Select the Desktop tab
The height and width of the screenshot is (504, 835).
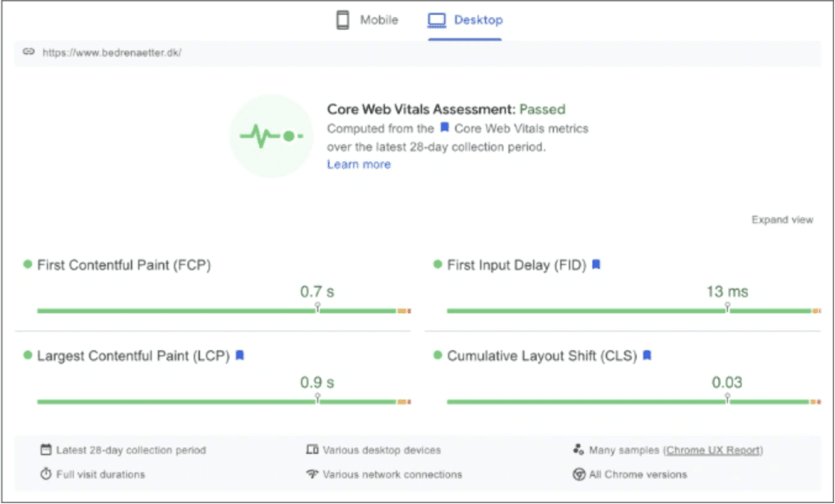(x=466, y=21)
